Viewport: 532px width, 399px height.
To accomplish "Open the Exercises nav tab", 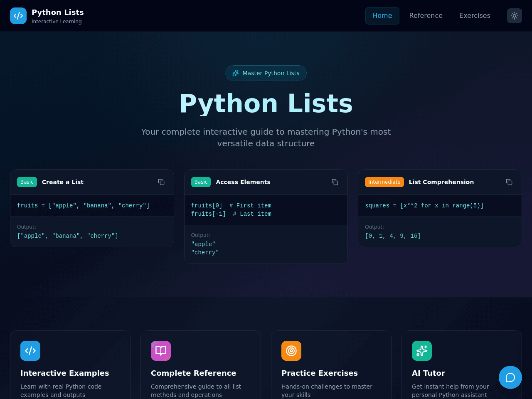I will 475,16.
